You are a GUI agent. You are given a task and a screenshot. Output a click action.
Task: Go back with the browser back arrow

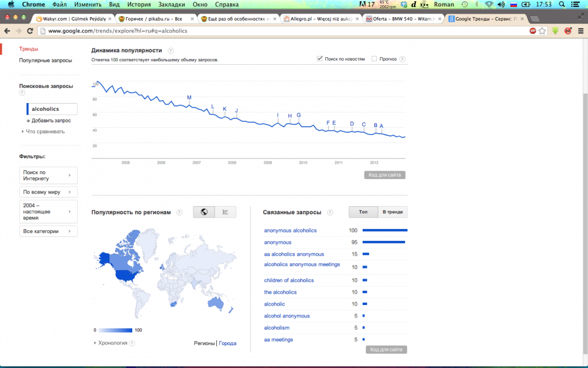coord(7,31)
